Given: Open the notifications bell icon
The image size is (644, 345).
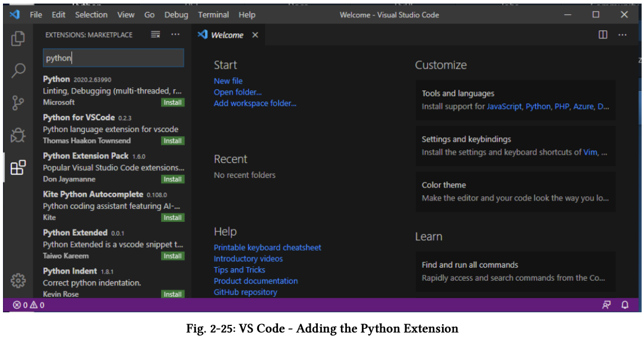Looking at the screenshot, I should pos(625,304).
